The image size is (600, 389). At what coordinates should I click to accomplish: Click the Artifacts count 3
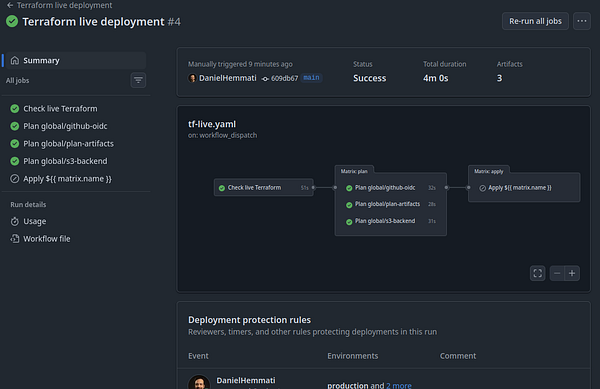click(499, 78)
